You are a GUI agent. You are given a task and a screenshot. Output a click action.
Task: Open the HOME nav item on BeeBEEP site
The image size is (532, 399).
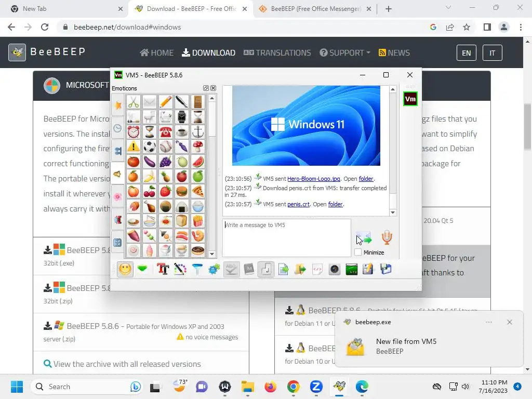coord(157,53)
